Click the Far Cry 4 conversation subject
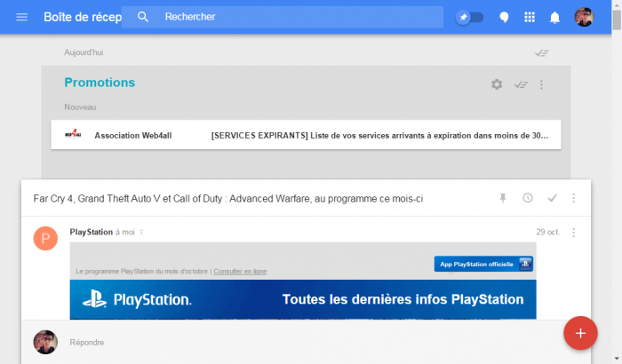622x364 pixels. [228, 199]
